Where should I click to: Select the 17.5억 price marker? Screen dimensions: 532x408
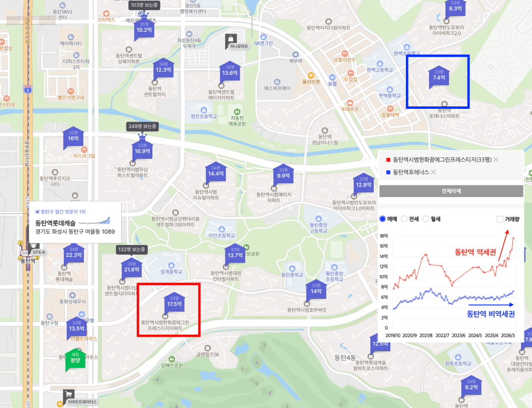174,303
